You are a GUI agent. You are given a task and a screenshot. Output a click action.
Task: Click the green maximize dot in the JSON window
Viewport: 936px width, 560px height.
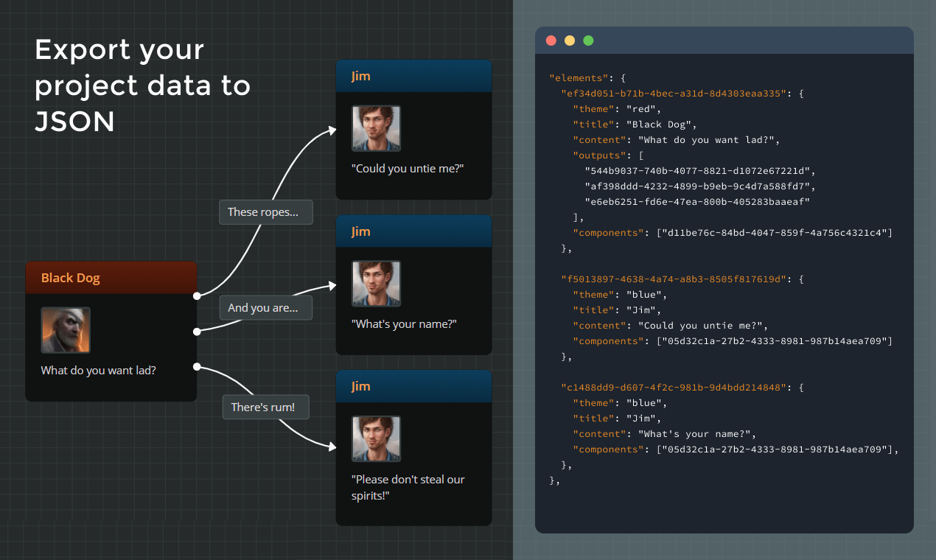tap(588, 41)
